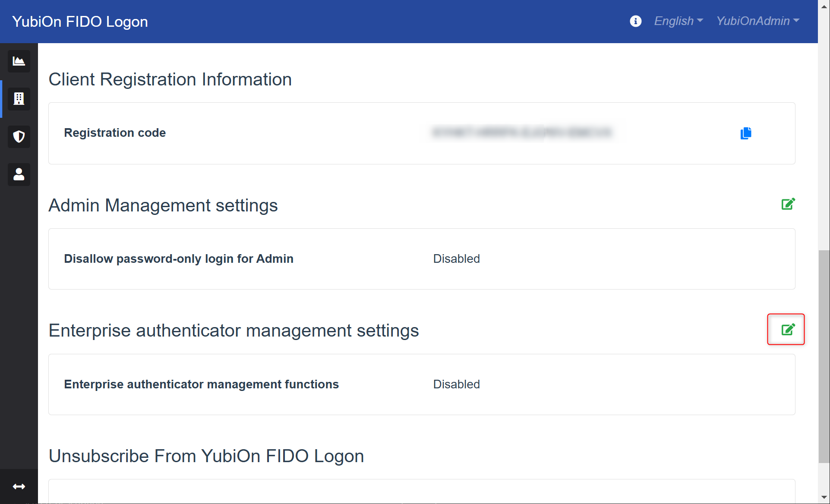Click the blurred registration code value
This screenshot has width=830, height=504.
click(x=522, y=132)
